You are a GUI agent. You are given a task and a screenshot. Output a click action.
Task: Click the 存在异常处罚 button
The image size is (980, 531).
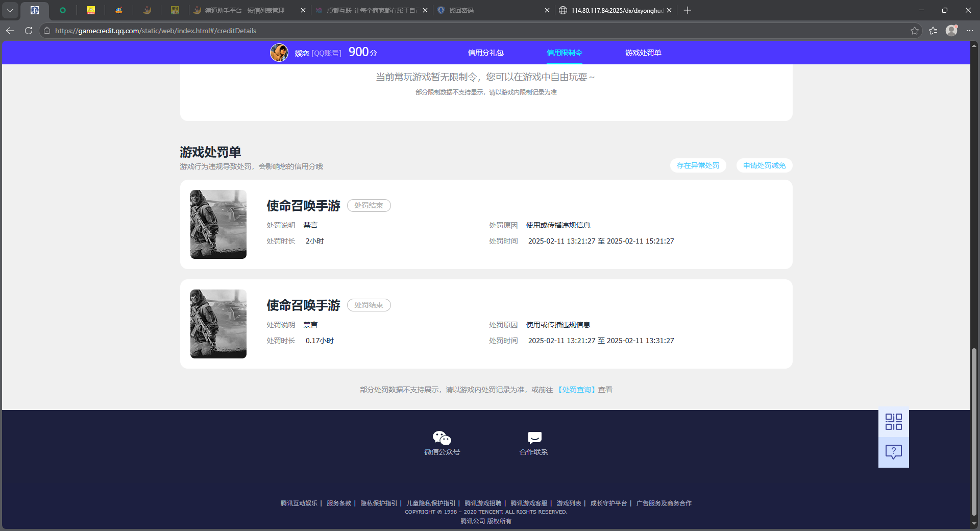point(698,165)
